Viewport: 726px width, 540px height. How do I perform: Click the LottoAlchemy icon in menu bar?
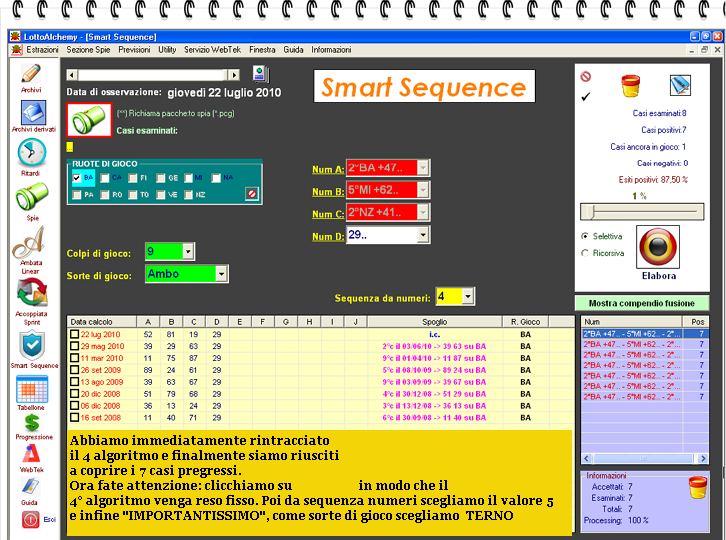coord(17,50)
